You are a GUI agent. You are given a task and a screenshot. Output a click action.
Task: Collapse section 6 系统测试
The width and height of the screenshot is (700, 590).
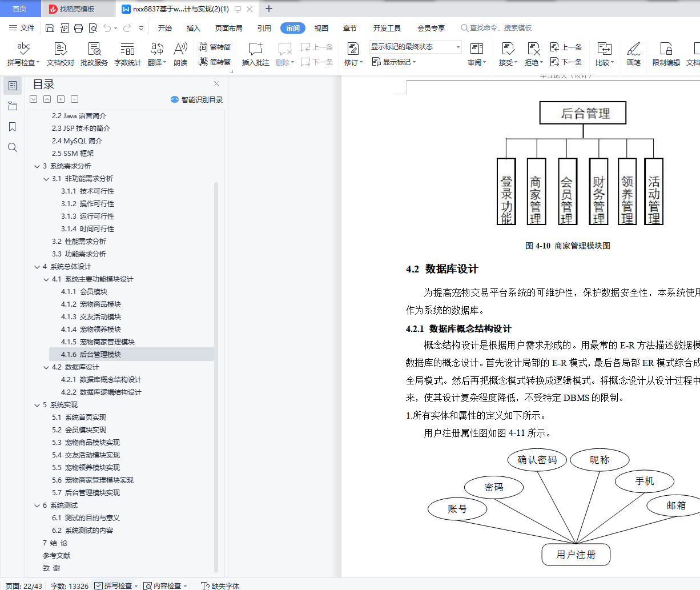(x=37, y=505)
